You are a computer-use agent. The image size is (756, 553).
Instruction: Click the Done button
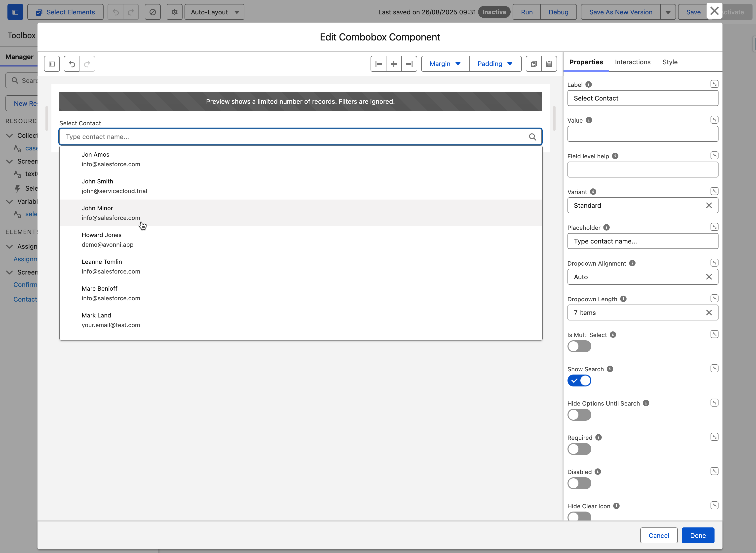tap(698, 536)
